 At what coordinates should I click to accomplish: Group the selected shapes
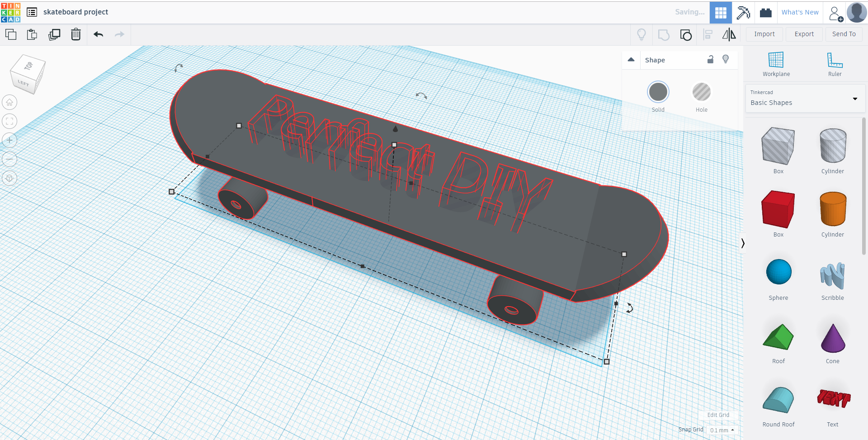664,34
